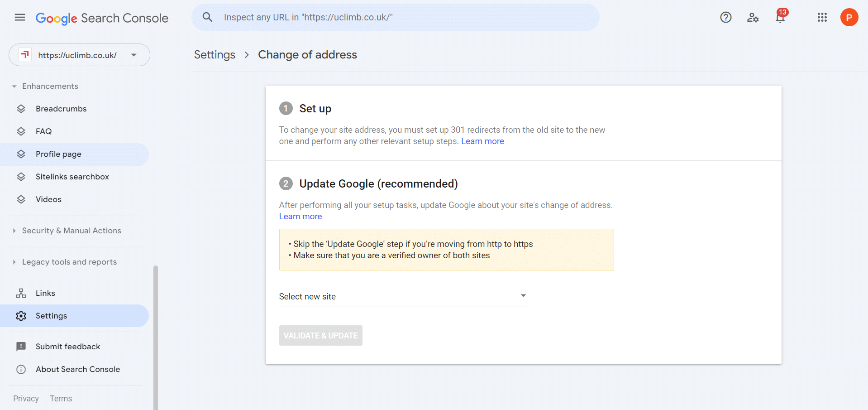Open user and permissions settings icon
The image size is (868, 410).
tap(753, 17)
